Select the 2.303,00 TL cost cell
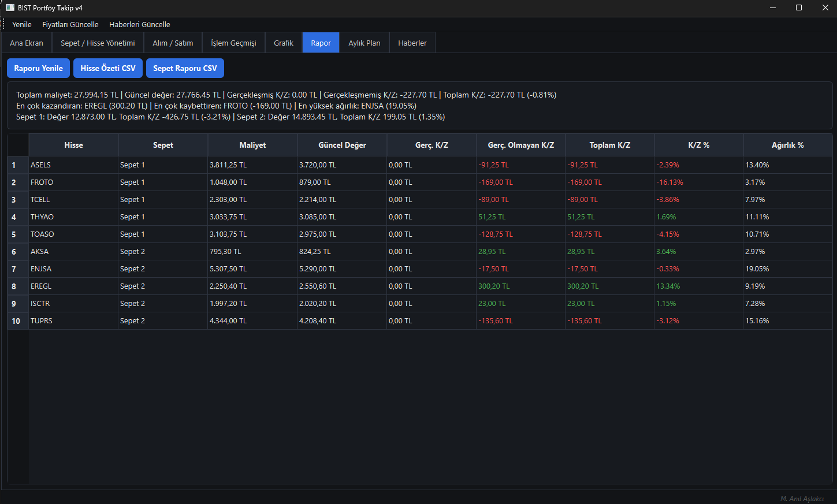 (x=252, y=199)
